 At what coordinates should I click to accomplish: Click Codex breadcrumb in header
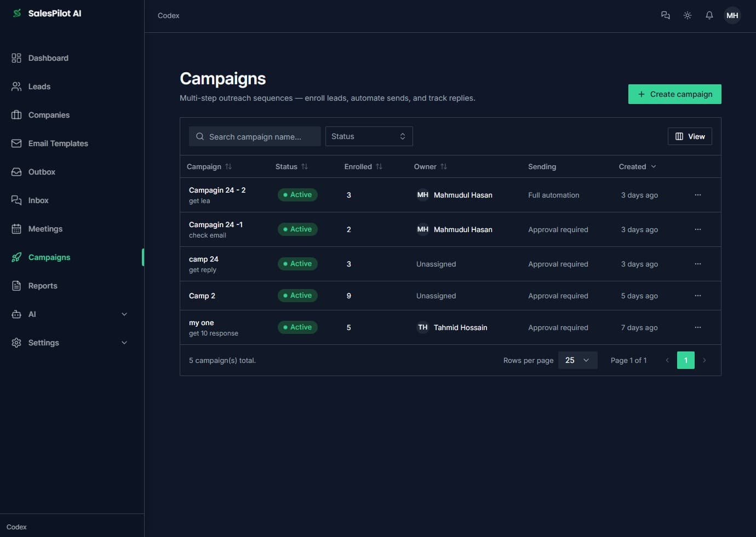pyautogui.click(x=169, y=15)
